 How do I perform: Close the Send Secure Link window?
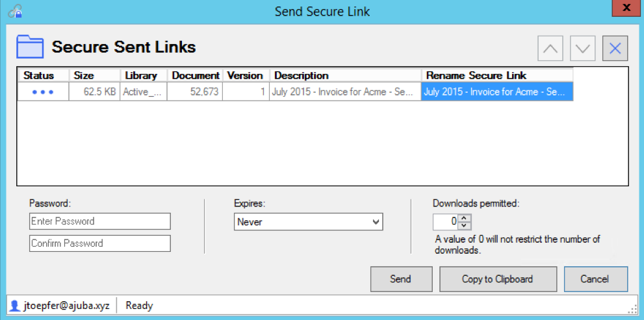625,8
